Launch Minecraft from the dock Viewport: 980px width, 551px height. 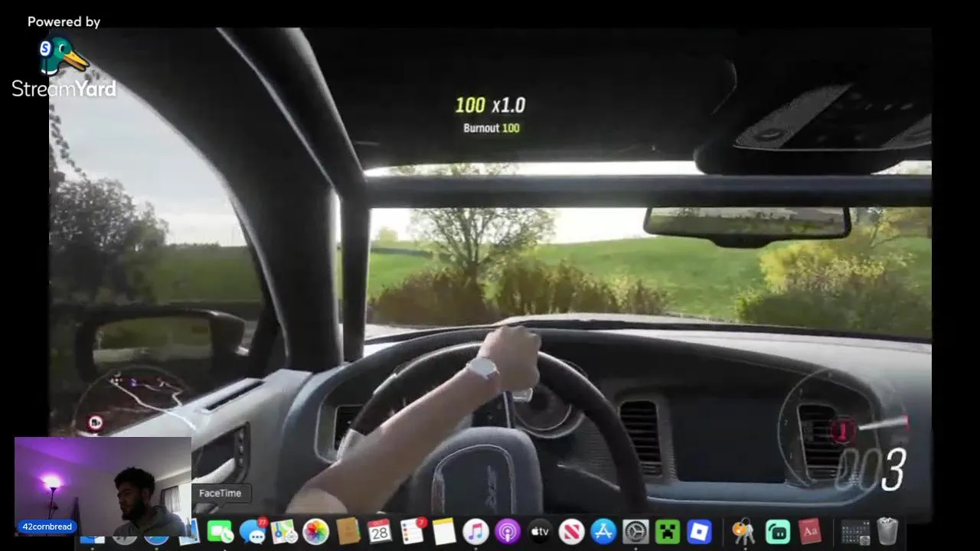point(668,531)
